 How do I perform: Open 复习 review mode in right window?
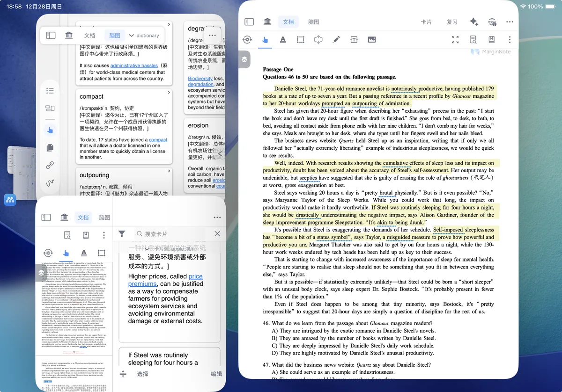point(452,22)
